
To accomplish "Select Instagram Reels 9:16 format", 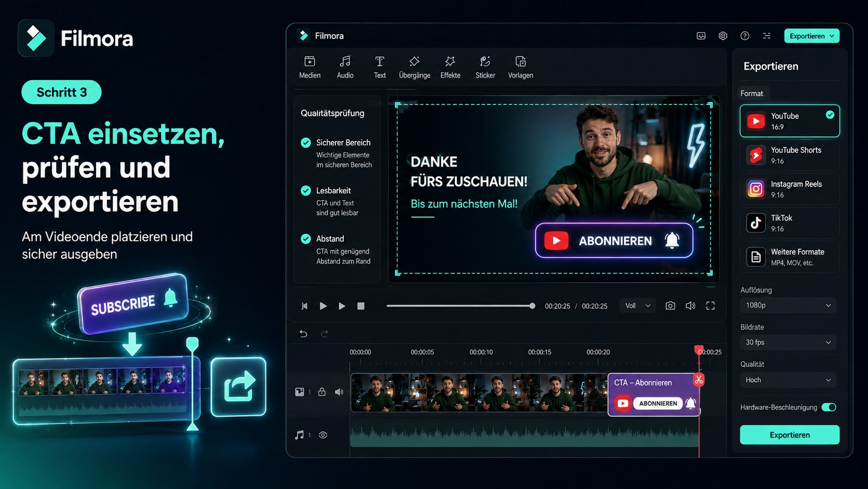I will (x=790, y=189).
